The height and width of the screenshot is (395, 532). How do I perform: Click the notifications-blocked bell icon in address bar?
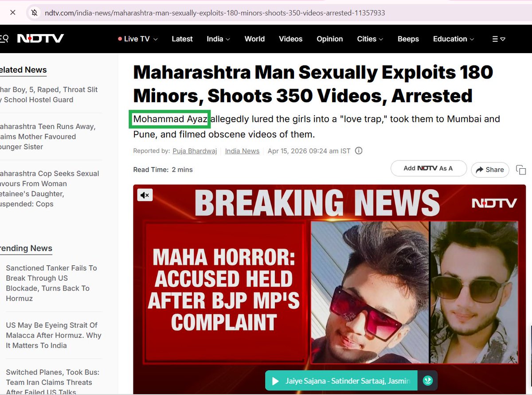coord(35,13)
